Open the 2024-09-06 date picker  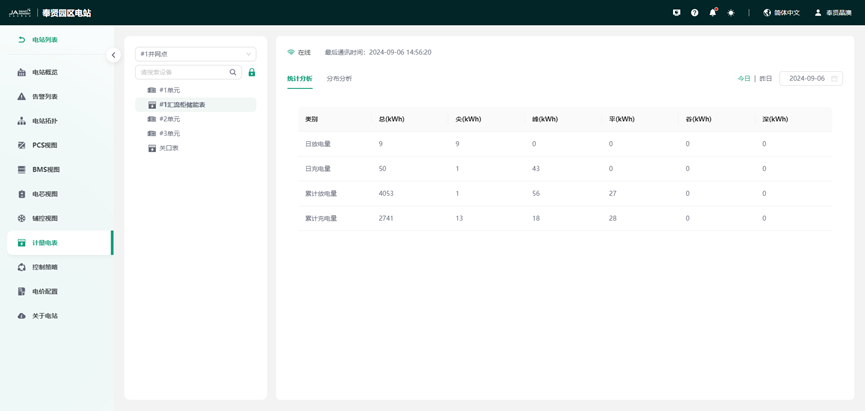pyautogui.click(x=810, y=78)
